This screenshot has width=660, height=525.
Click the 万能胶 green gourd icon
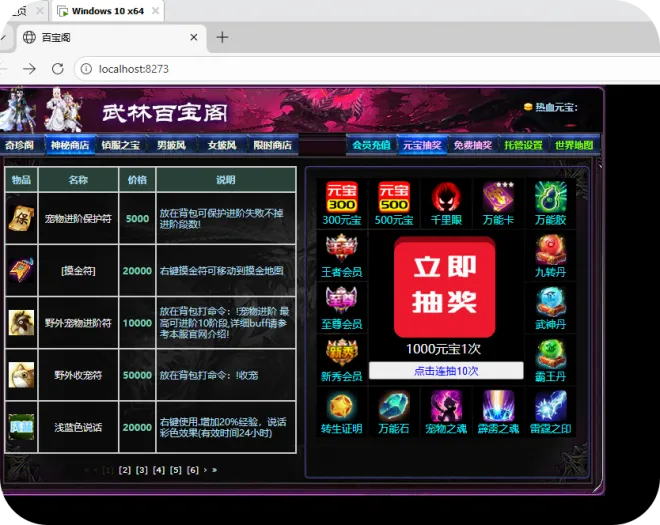point(551,197)
